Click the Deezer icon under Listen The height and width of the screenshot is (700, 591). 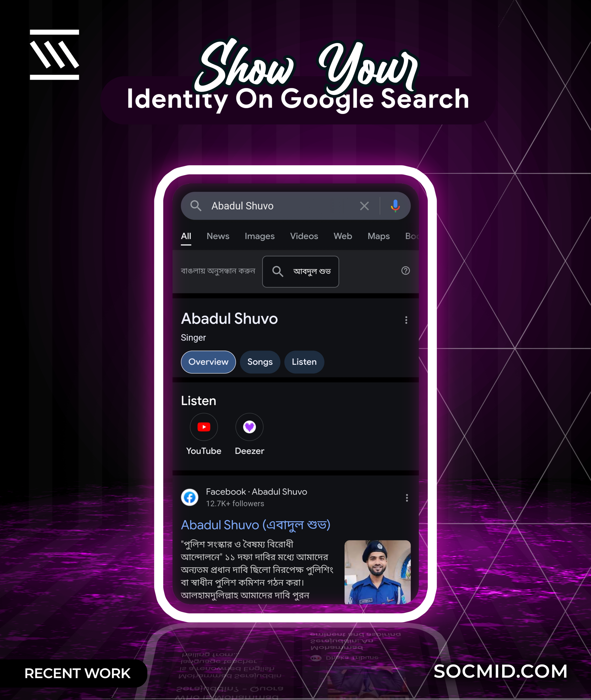pos(249,427)
